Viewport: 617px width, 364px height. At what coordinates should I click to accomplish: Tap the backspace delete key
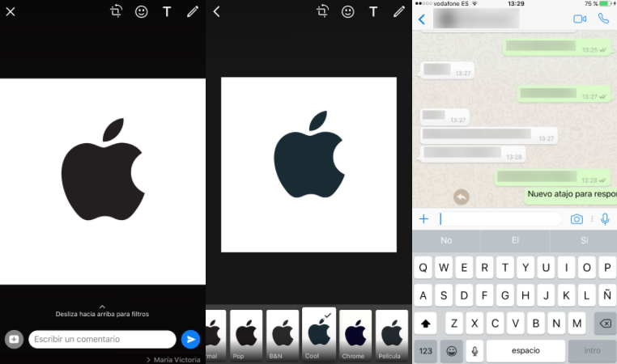(605, 324)
